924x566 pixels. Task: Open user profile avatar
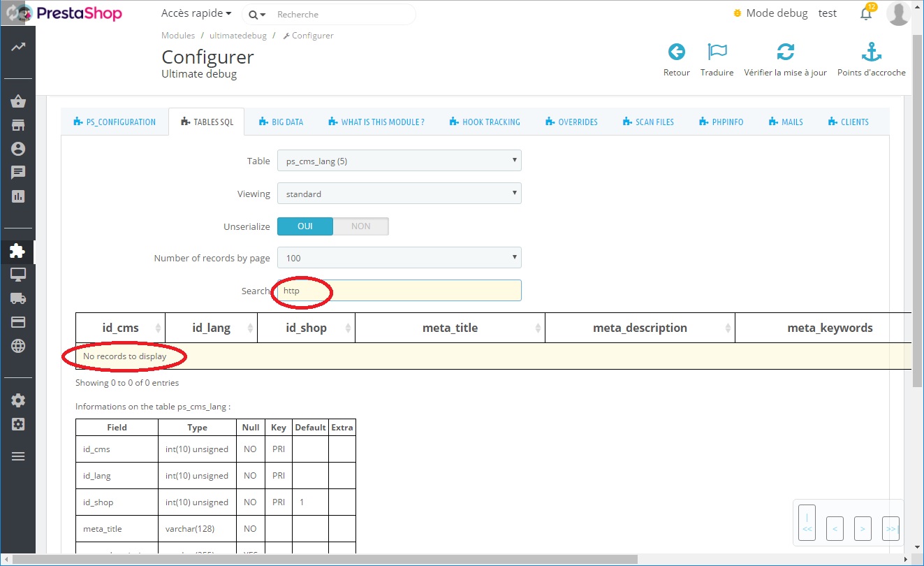point(898,13)
